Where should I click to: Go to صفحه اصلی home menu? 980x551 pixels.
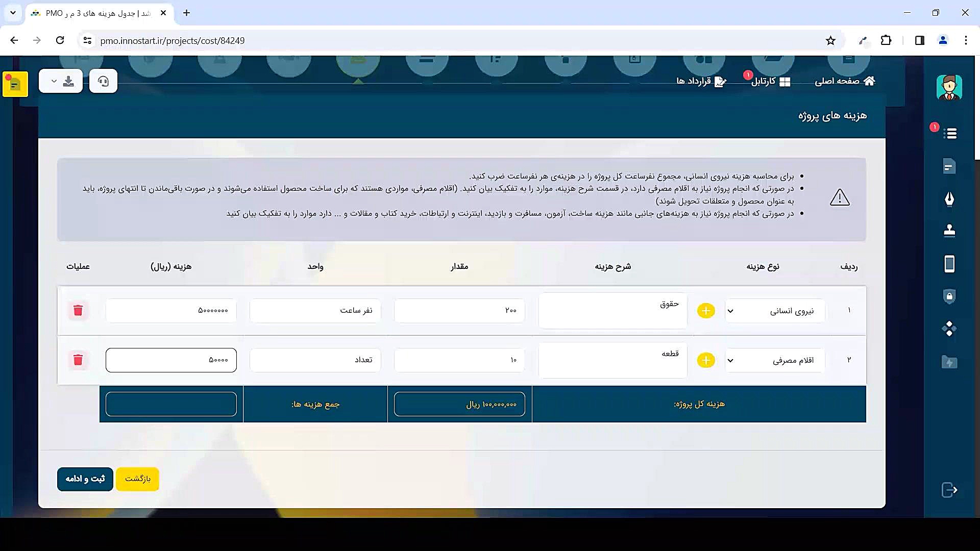tap(845, 81)
